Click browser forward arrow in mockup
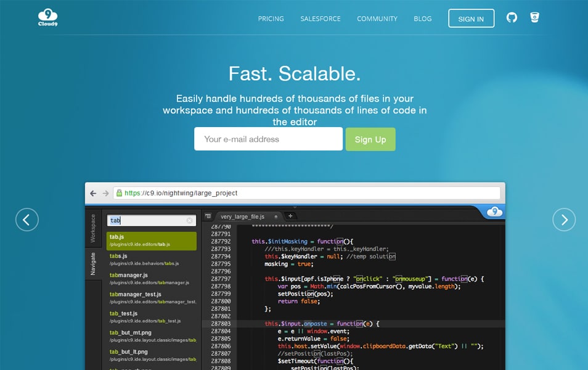 click(106, 193)
